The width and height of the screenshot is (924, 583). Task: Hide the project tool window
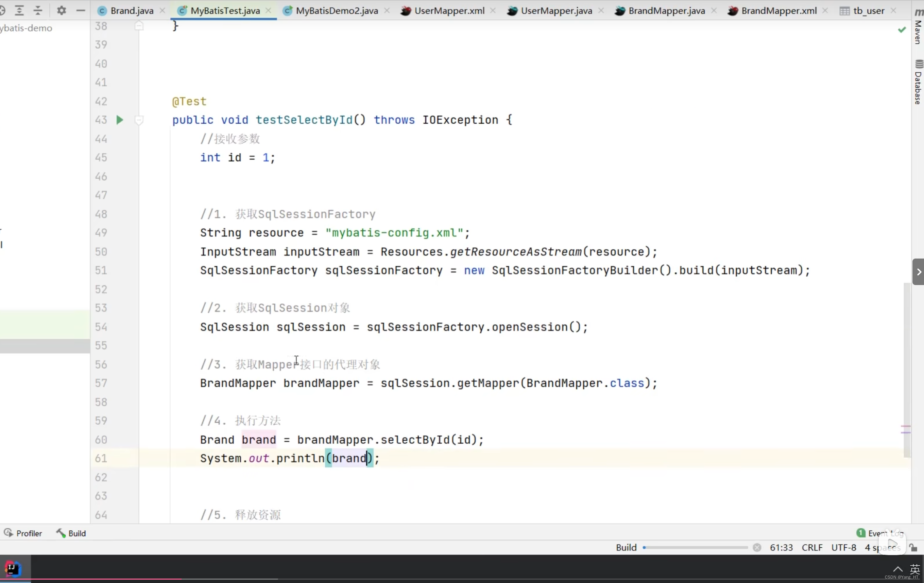[81, 10]
